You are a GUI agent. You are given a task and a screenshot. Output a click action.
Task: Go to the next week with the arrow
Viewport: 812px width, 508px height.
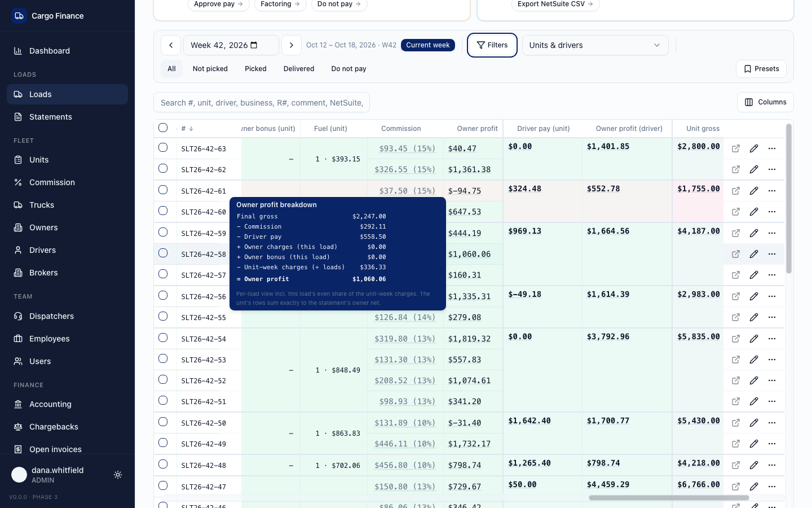point(291,45)
